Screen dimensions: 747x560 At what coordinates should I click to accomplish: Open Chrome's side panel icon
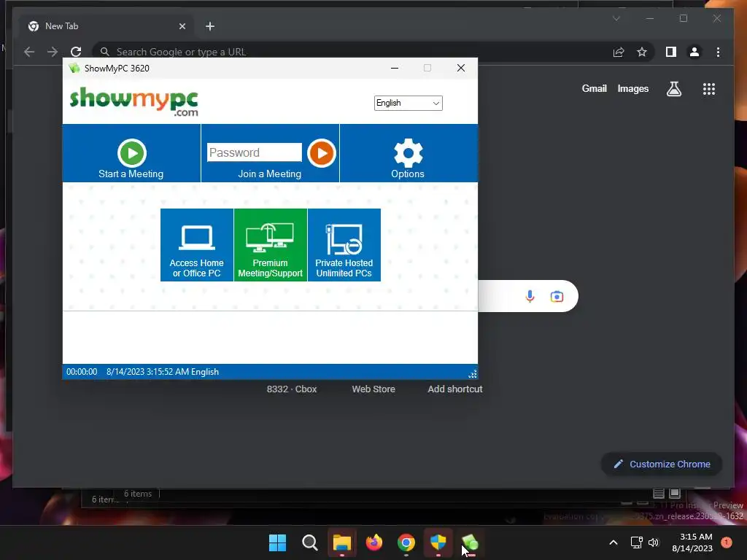pyautogui.click(x=671, y=52)
